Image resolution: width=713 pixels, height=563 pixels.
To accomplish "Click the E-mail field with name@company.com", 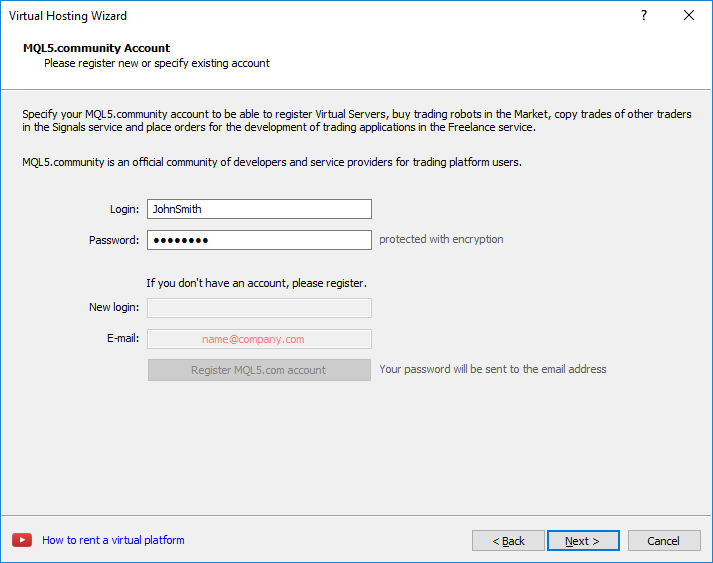I will pos(259,339).
